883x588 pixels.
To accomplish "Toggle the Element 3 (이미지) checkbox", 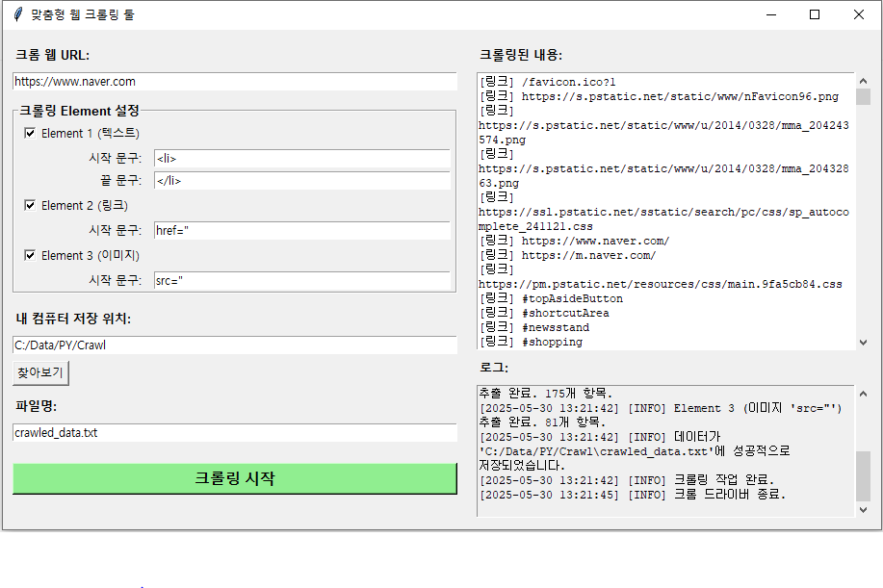I will click(30, 255).
